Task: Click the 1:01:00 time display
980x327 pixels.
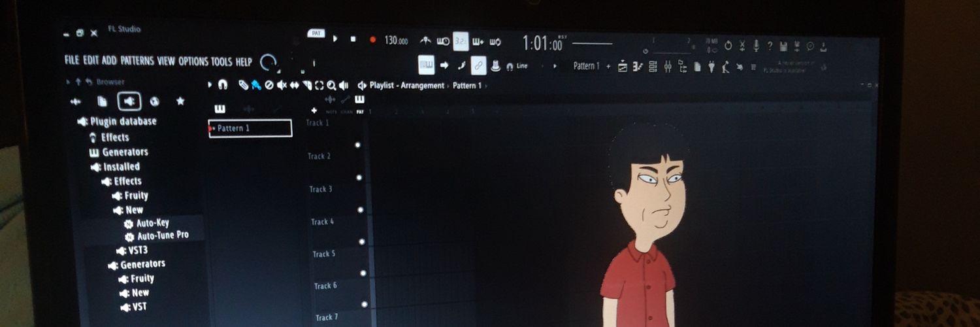Action: 542,44
